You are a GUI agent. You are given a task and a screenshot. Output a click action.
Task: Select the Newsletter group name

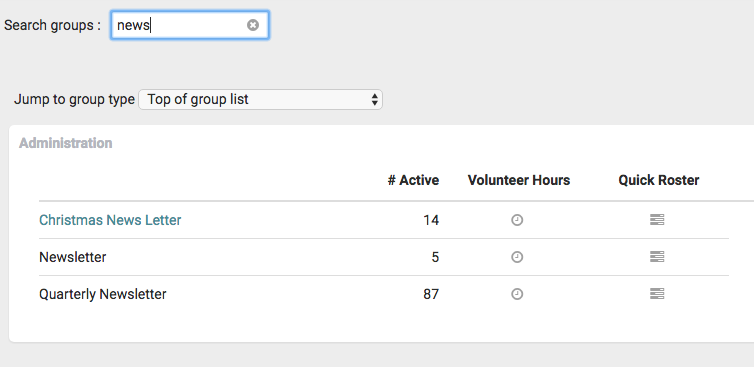click(73, 257)
